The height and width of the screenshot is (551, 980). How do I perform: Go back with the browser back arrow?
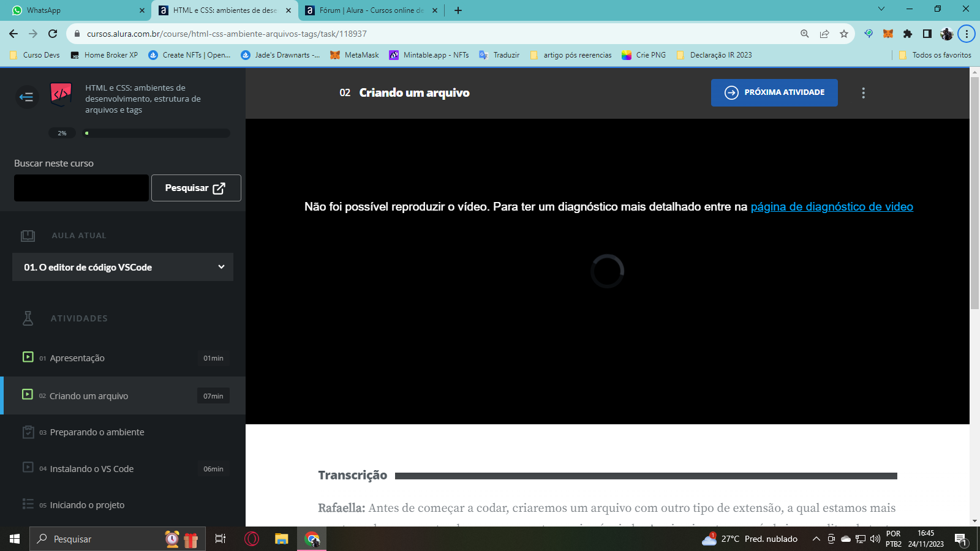[x=13, y=34]
